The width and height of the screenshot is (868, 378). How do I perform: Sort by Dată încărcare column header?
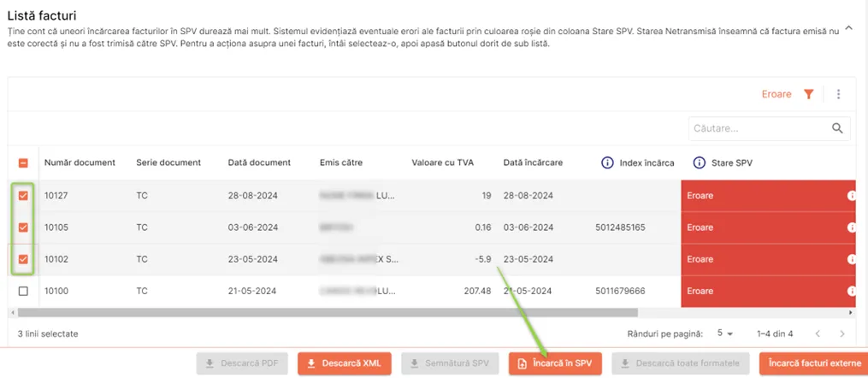coord(533,162)
